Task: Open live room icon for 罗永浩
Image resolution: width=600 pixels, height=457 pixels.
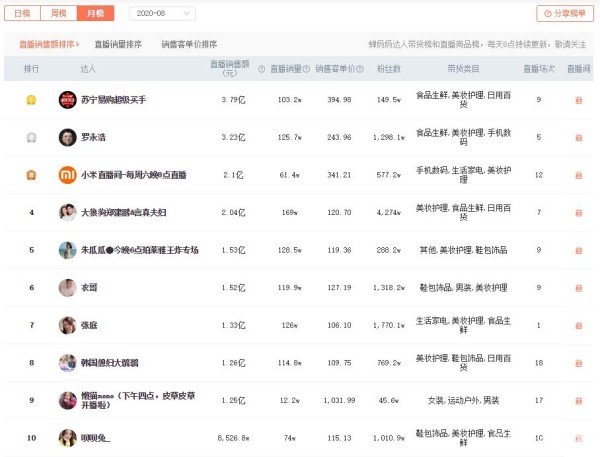Action: click(x=579, y=137)
